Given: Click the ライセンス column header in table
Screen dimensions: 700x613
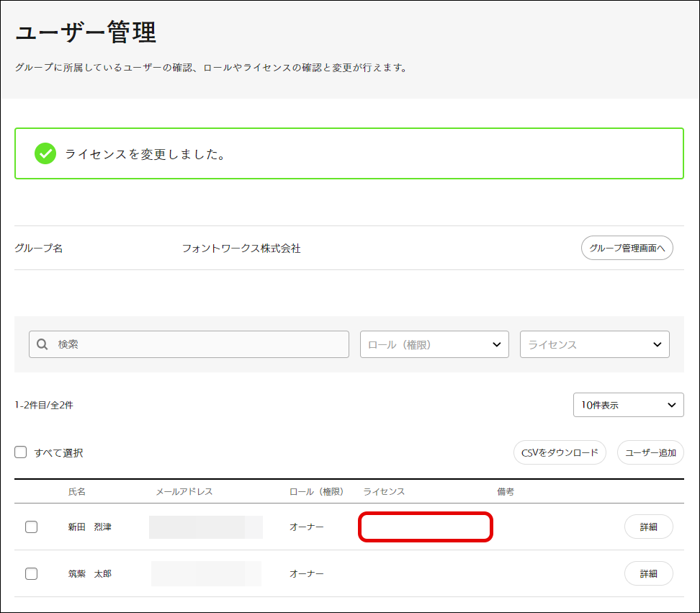Looking at the screenshot, I should [384, 491].
